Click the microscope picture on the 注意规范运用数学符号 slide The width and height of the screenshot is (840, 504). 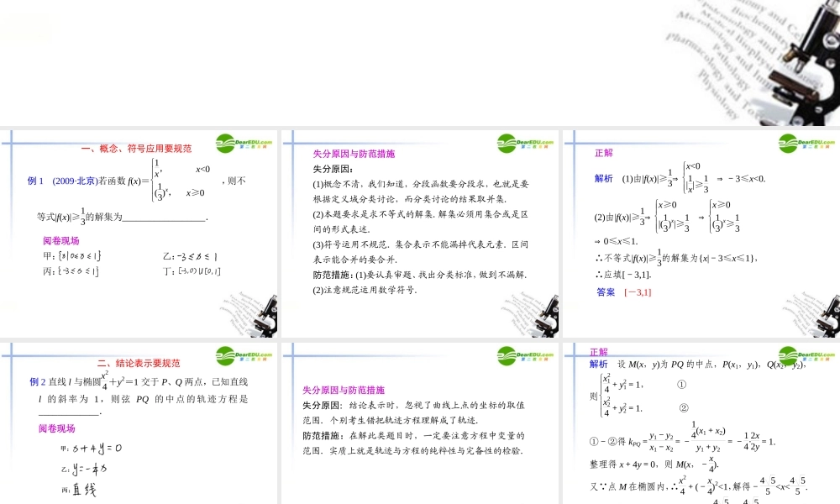[x=530, y=315]
